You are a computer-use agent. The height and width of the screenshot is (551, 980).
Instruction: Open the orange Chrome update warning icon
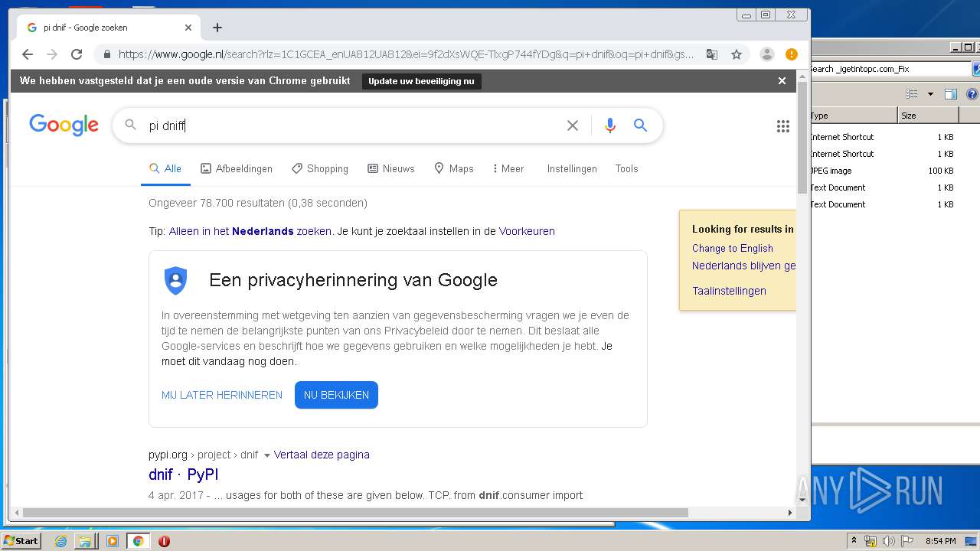[x=792, y=54]
